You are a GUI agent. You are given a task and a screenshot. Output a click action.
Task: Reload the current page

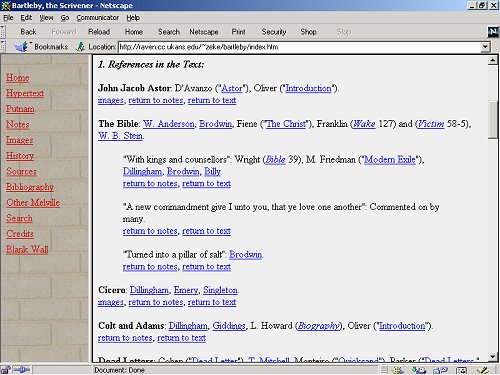[99, 32]
